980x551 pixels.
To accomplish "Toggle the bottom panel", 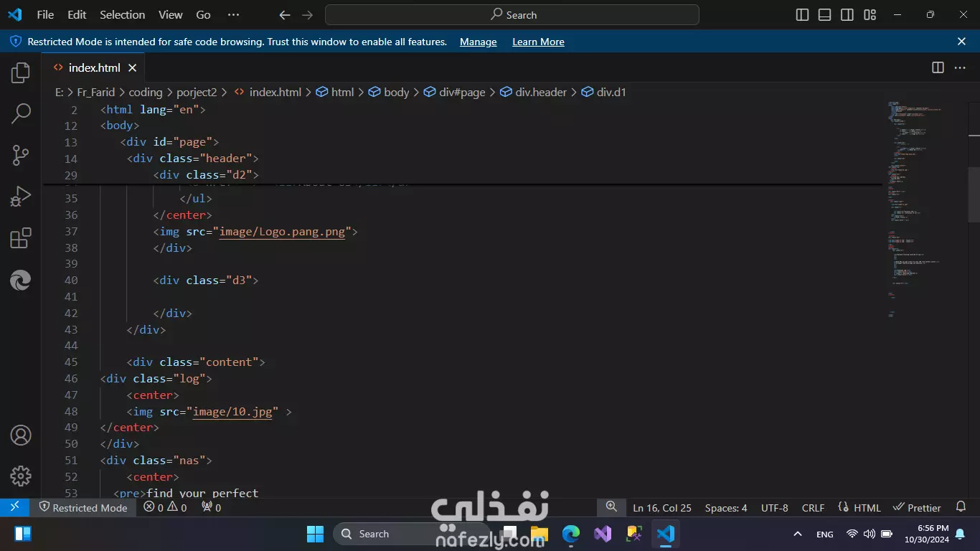I will [x=825, y=14].
